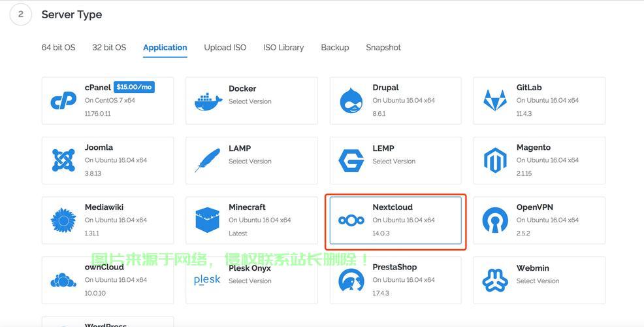
Task: Expand LEMP Select Version choices
Action: 394,161
